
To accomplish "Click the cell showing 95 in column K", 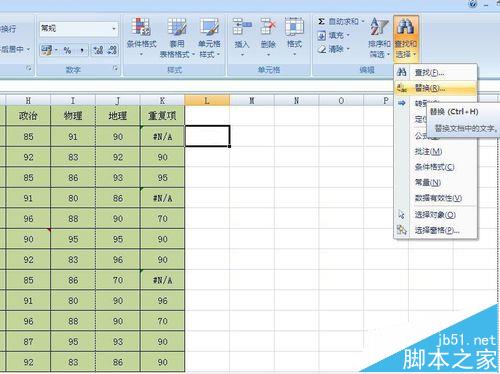I will point(162,177).
